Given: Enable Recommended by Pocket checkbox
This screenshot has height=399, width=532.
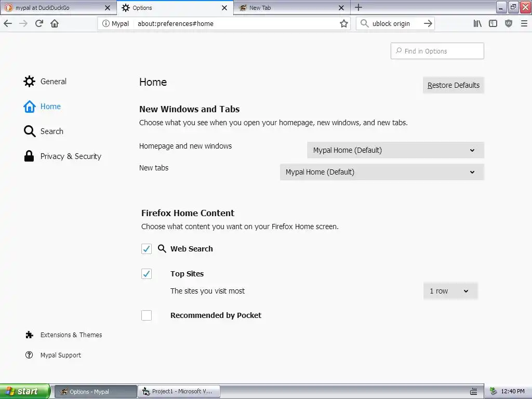Looking at the screenshot, I should tap(147, 315).
